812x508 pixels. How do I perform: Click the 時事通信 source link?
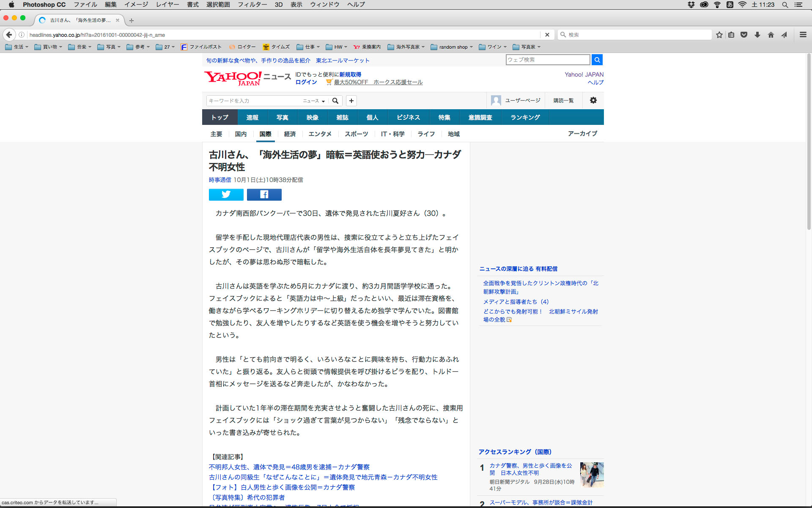pos(220,180)
